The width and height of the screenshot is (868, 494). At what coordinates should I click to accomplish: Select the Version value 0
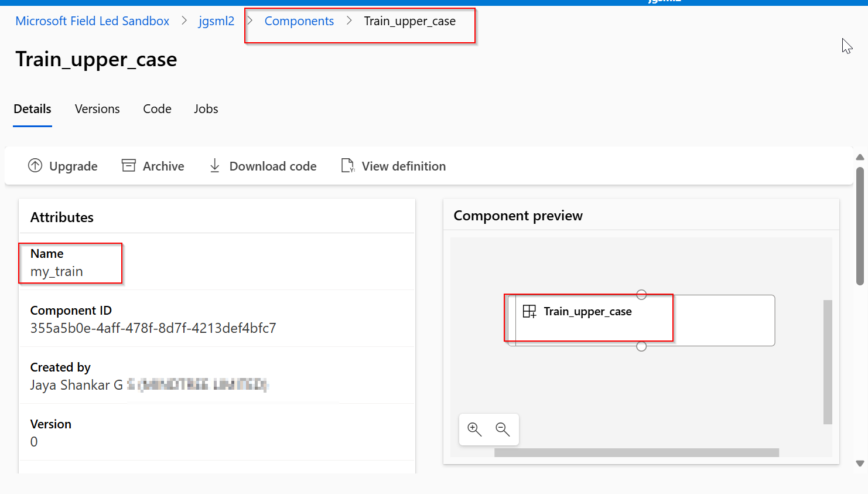click(34, 442)
